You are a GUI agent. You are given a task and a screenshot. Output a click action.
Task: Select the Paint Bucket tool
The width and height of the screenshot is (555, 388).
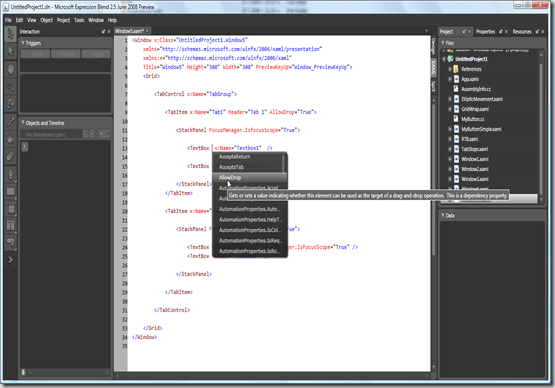pyautogui.click(x=10, y=139)
